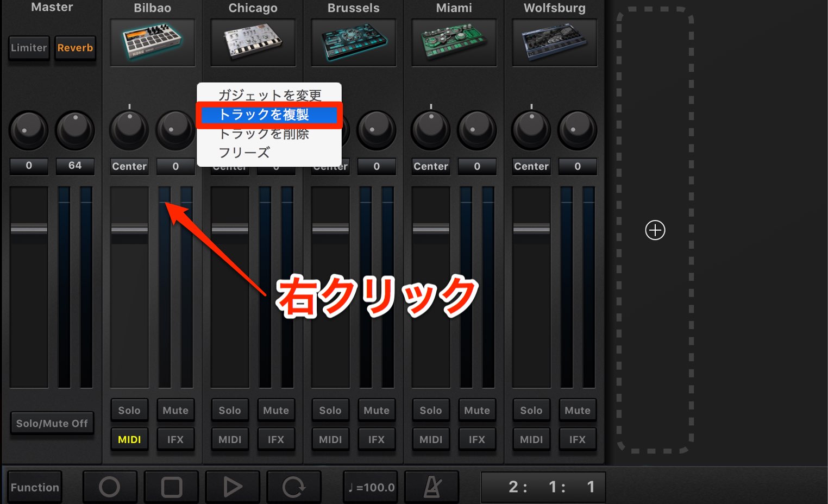Screen dimensions: 828x504
Task: Click the Master volume fader handle
Action: (29, 229)
